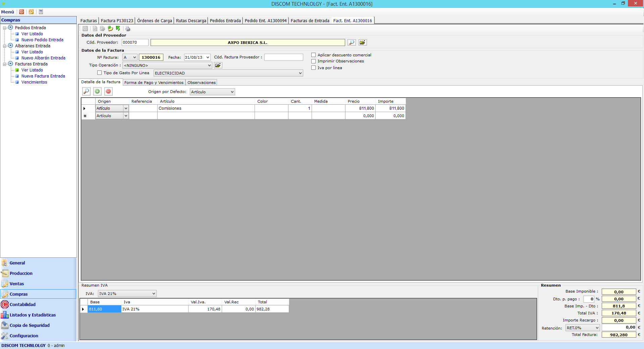The height and width of the screenshot is (349, 644).
Task: Click the orange key icon in the menu bar
Action: point(31,12)
